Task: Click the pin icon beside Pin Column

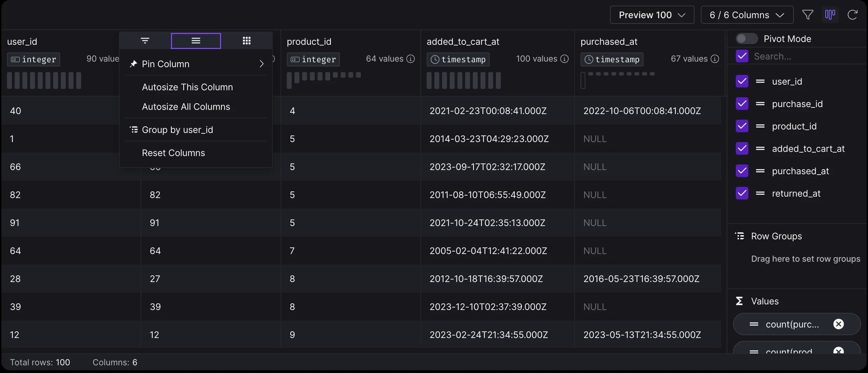Action: click(x=133, y=64)
